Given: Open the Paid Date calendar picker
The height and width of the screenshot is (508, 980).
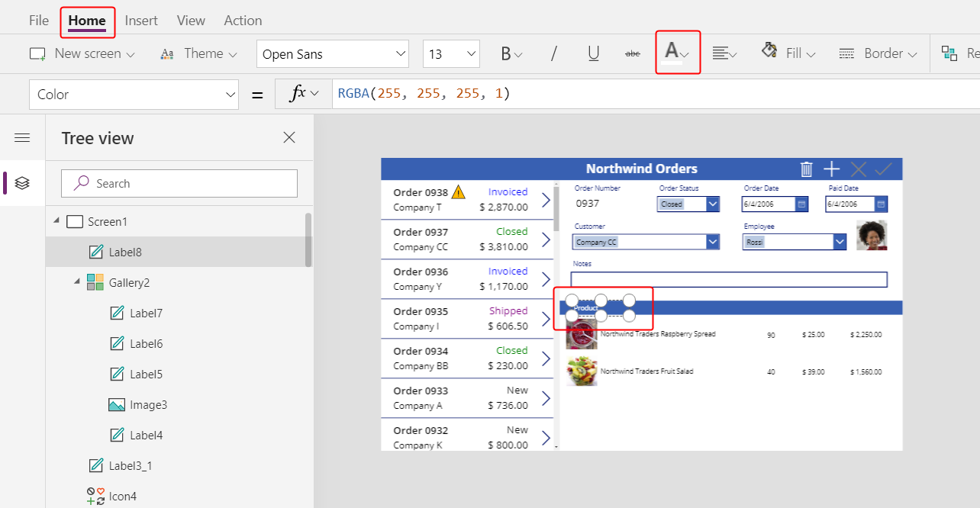Looking at the screenshot, I should pyautogui.click(x=881, y=204).
